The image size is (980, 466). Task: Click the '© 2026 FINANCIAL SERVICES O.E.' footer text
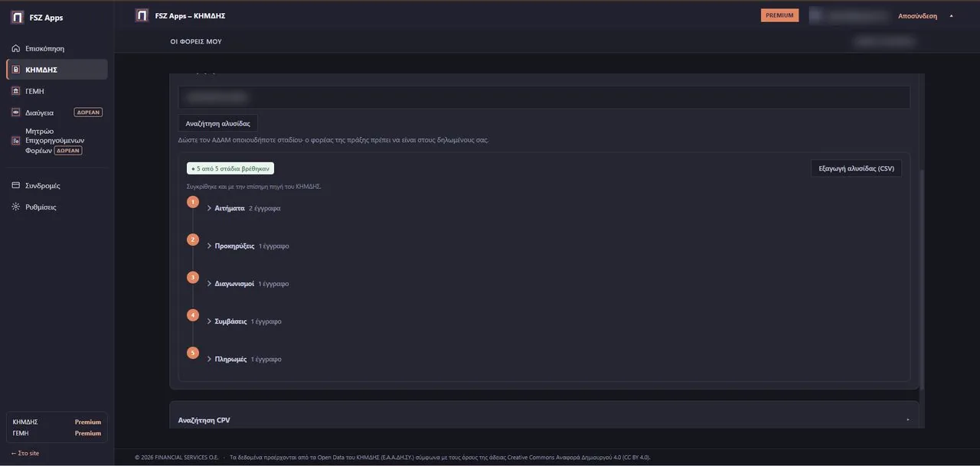tap(177, 458)
